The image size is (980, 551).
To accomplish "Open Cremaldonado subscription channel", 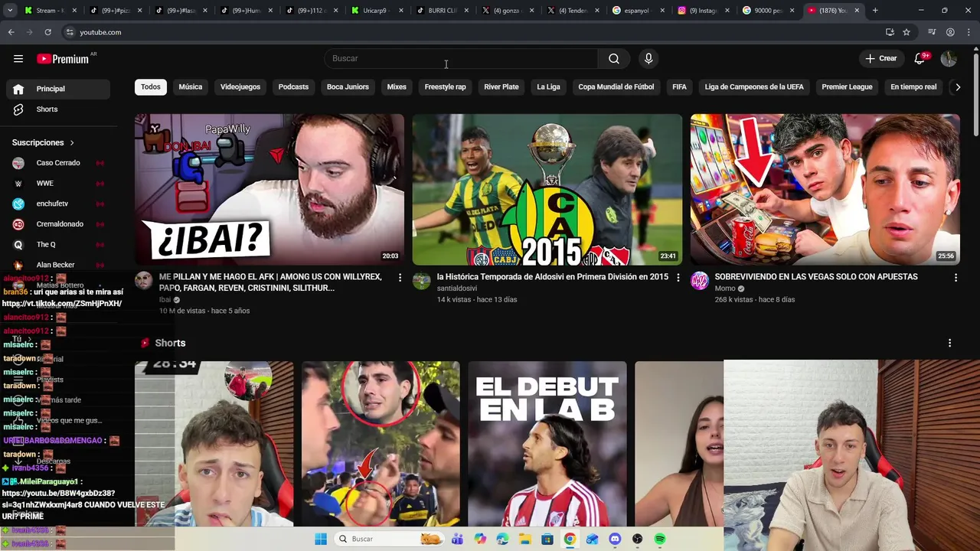I will click(58, 224).
